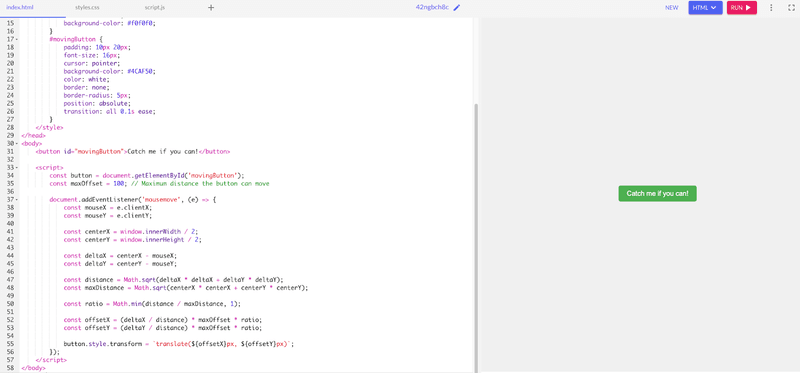Click the editor vertical scrollbar thumb
Viewport: 800px width, 373px height.
click(x=476, y=237)
